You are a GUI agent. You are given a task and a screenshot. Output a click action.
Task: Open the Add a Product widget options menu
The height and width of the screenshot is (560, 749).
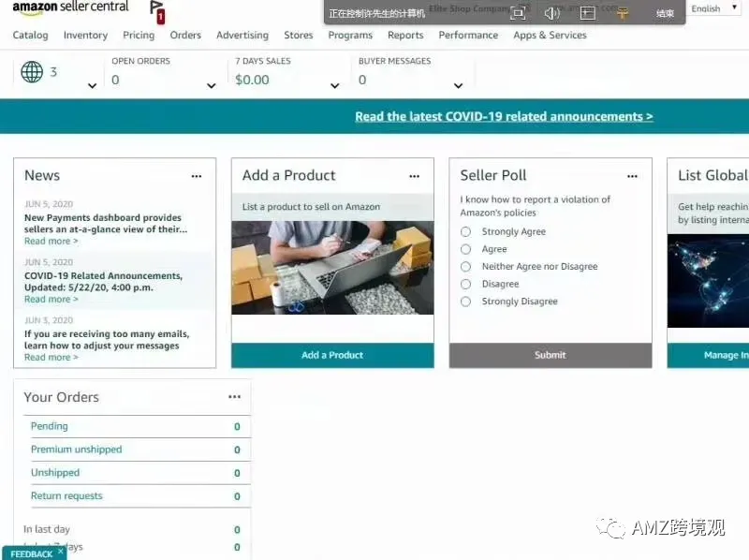click(414, 176)
